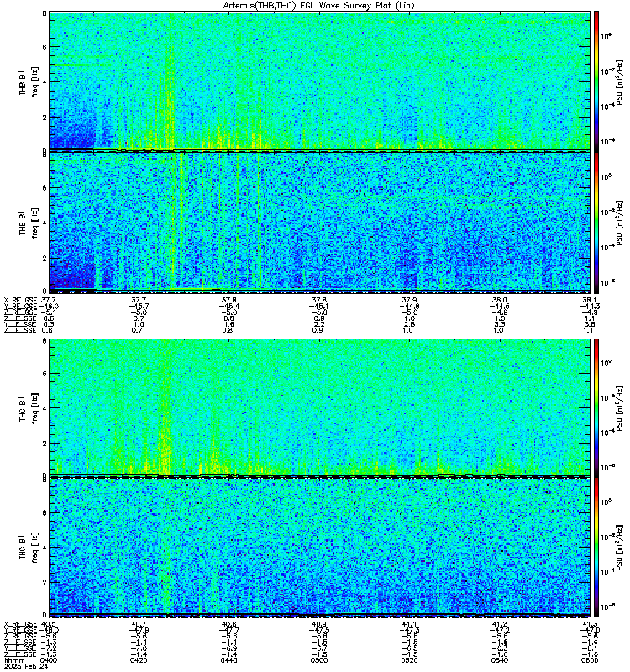The width and height of the screenshot is (630, 672).
Task: Click the dark low-frequency region at the start of THB B∥
Action: click(x=72, y=270)
